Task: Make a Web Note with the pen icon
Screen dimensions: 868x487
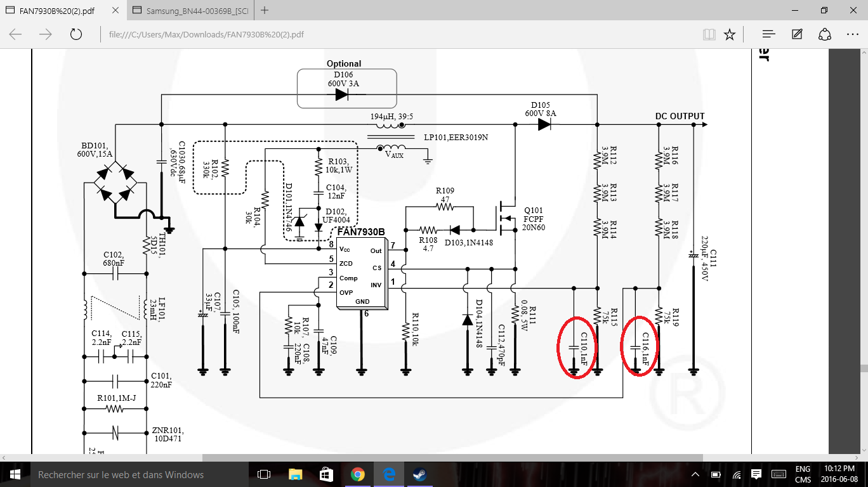Action: [x=797, y=34]
